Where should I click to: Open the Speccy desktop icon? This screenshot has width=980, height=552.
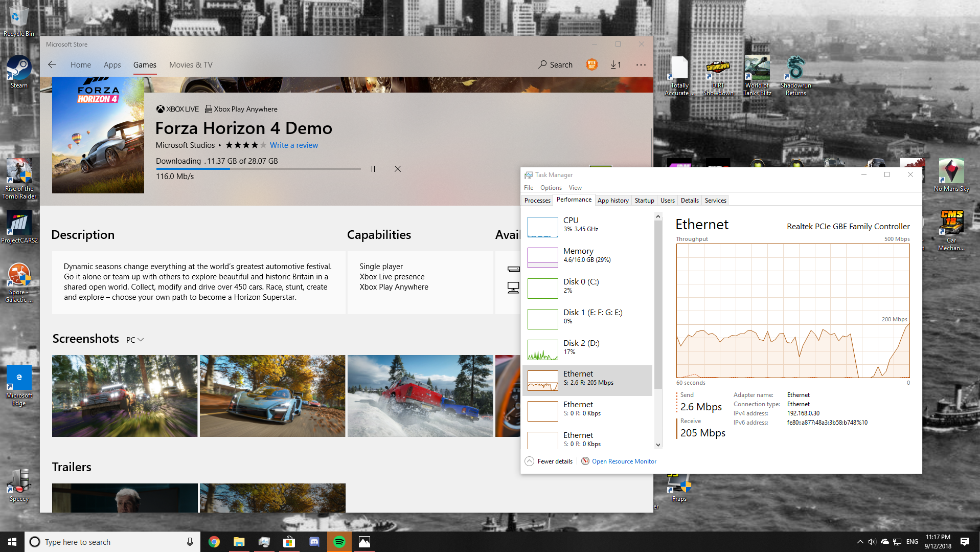click(19, 485)
